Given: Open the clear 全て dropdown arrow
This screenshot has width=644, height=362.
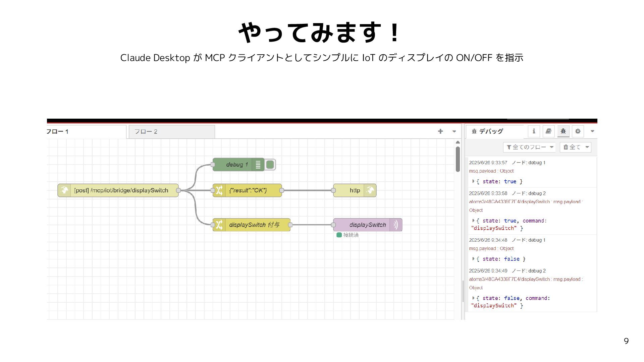Looking at the screenshot, I should (587, 147).
